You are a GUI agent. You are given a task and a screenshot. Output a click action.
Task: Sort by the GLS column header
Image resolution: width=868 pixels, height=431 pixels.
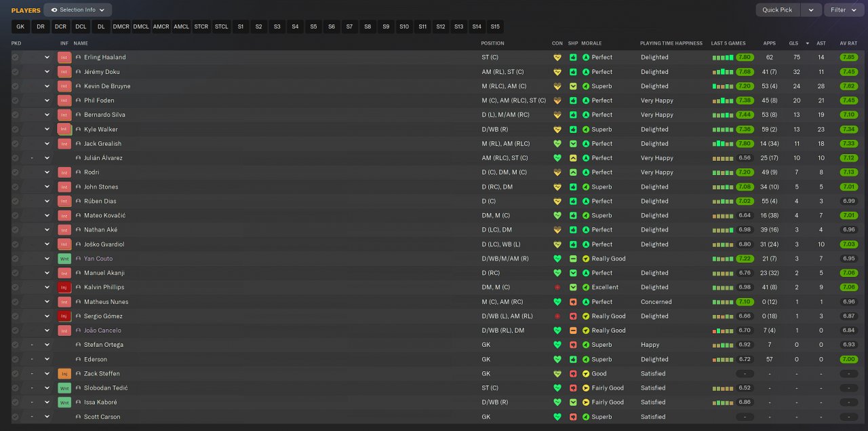tap(793, 43)
